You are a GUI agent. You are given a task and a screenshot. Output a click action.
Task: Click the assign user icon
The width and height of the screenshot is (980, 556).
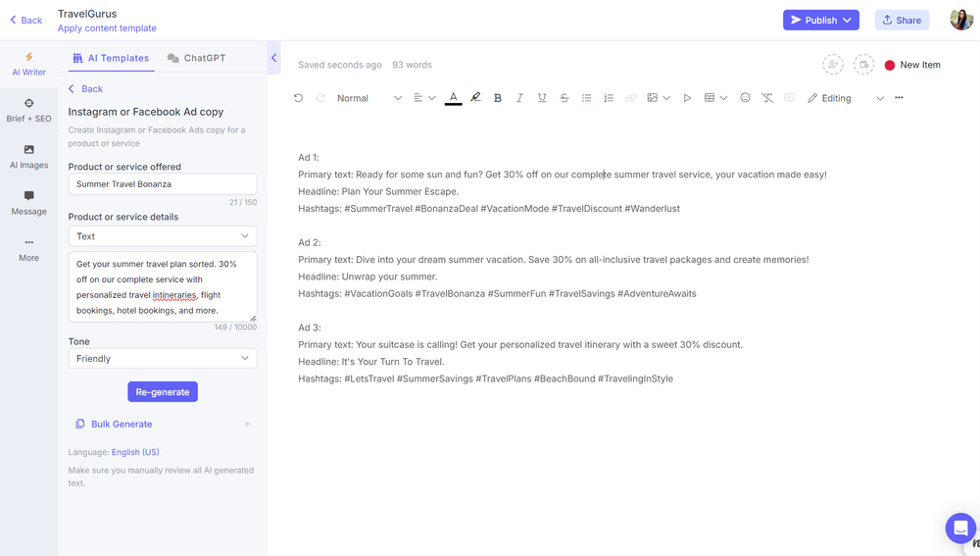point(833,65)
